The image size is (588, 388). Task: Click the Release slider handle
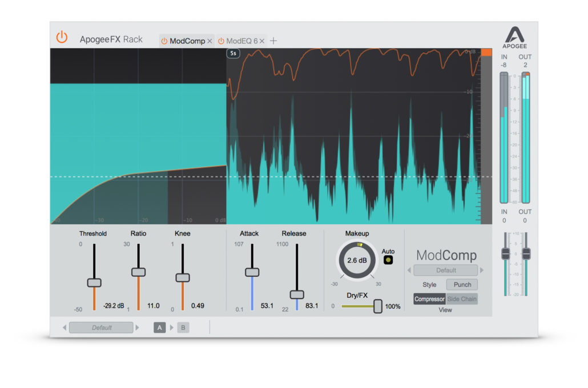(297, 294)
